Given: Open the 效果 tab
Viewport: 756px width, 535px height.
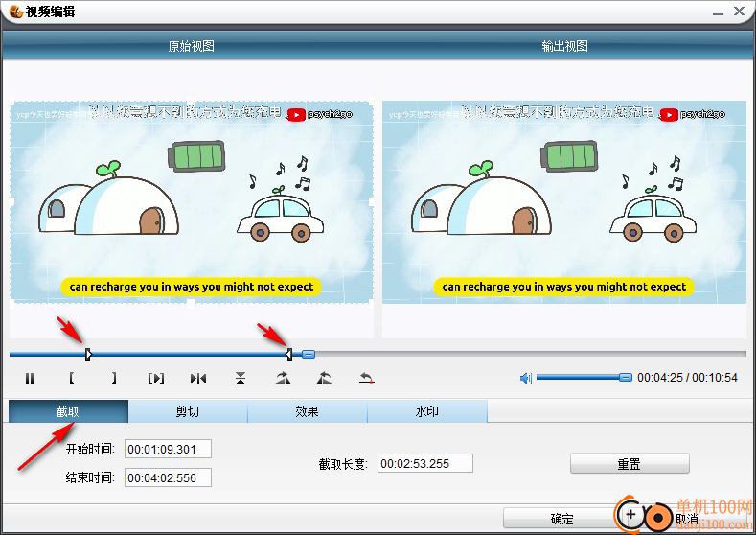Looking at the screenshot, I should 308,411.
